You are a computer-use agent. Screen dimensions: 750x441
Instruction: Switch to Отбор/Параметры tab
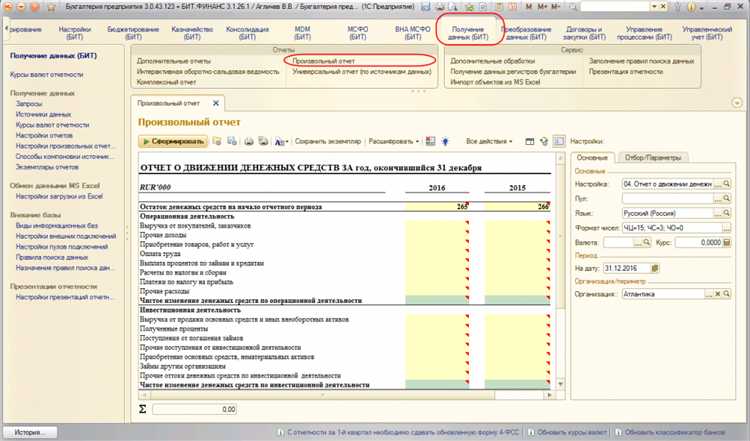pos(652,157)
